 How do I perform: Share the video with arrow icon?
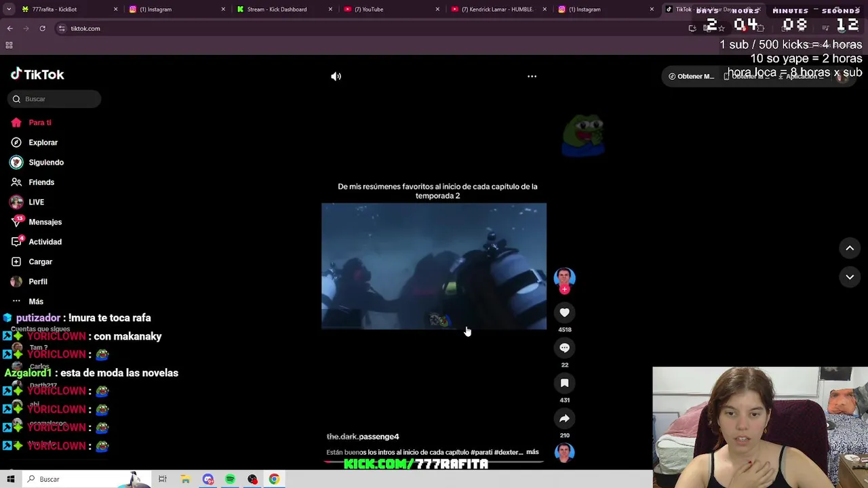(564, 418)
